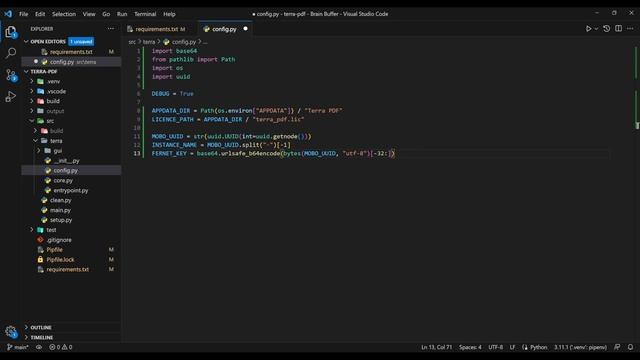This screenshot has width=640, height=360.
Task: Expand the output folder
Action: (x=32, y=111)
